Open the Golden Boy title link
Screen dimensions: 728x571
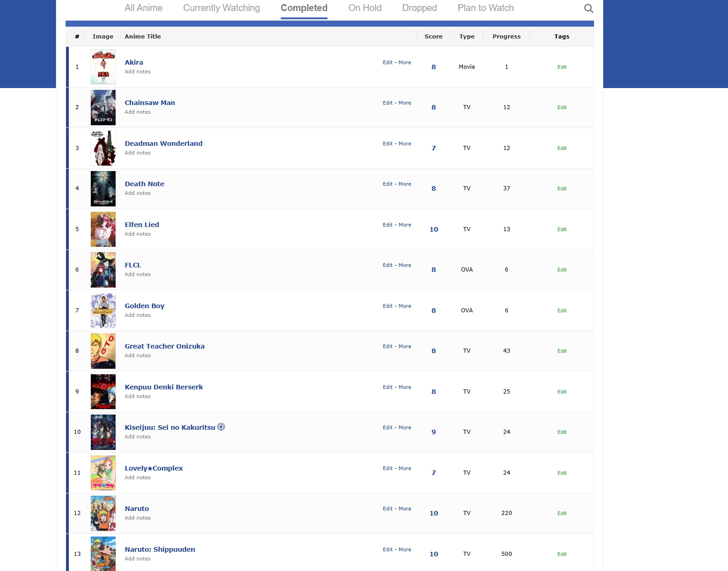144,306
